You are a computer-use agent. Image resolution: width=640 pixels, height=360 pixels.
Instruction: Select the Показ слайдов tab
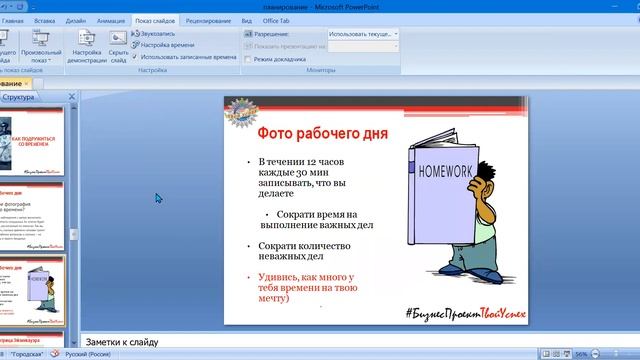[x=155, y=21]
